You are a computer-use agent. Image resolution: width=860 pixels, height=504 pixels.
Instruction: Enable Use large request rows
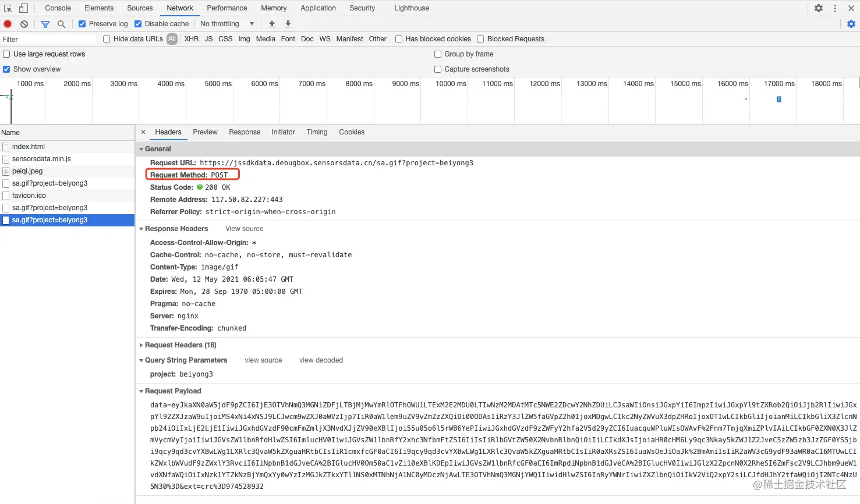click(x=6, y=54)
